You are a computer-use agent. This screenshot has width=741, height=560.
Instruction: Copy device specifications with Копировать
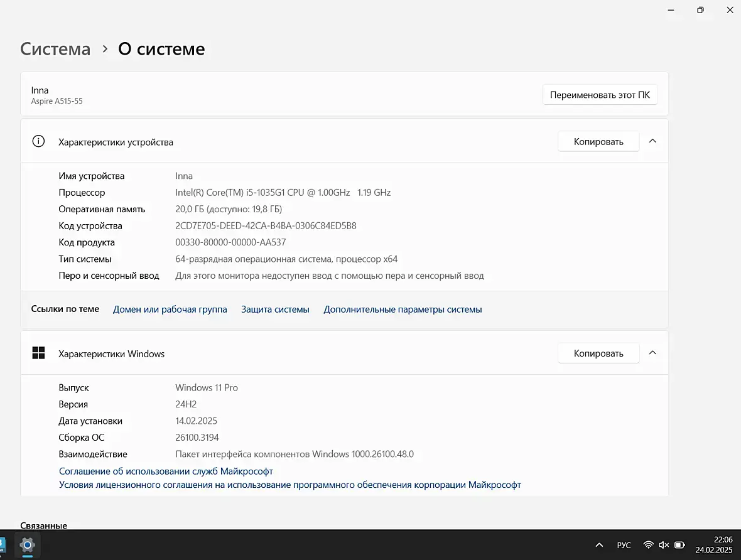pyautogui.click(x=598, y=141)
